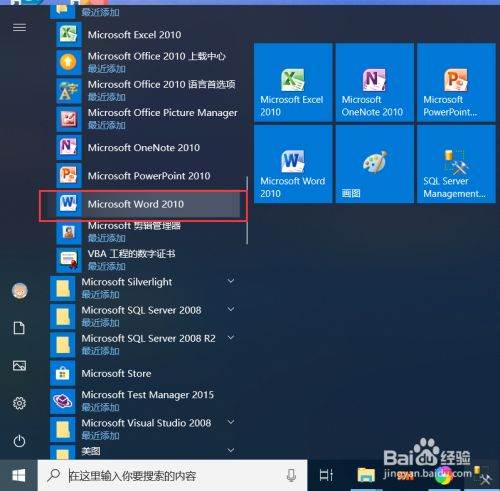Open the Office Picture Manager icon

[69, 119]
